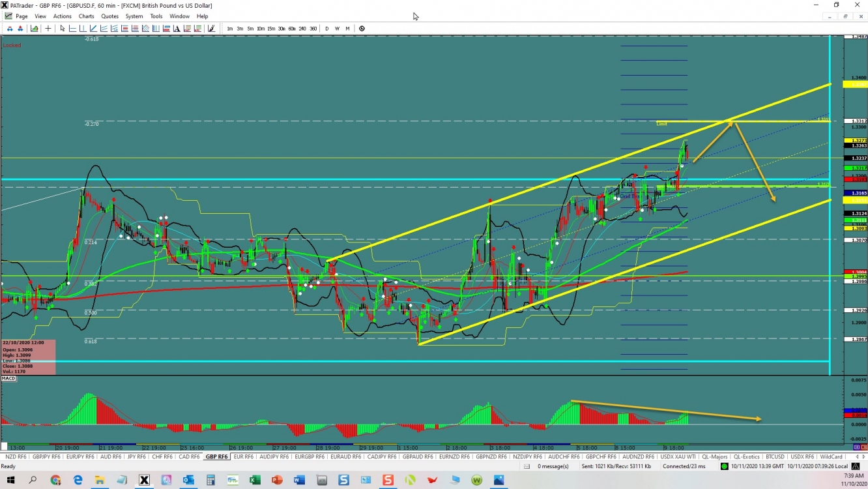Open the Actions menu
The height and width of the screenshot is (489, 868).
[63, 16]
